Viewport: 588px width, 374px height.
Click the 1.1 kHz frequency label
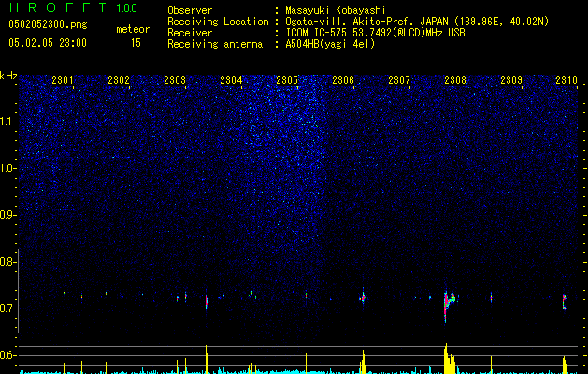(7, 122)
